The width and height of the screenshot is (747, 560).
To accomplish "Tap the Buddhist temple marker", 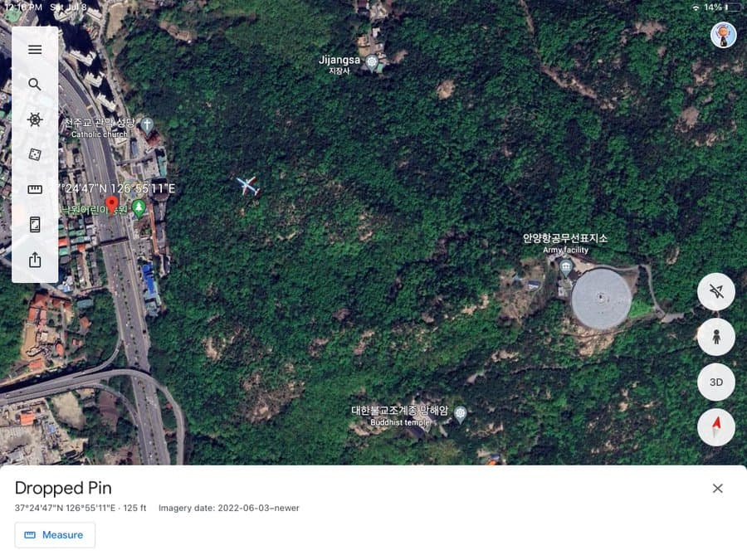I will [460, 414].
